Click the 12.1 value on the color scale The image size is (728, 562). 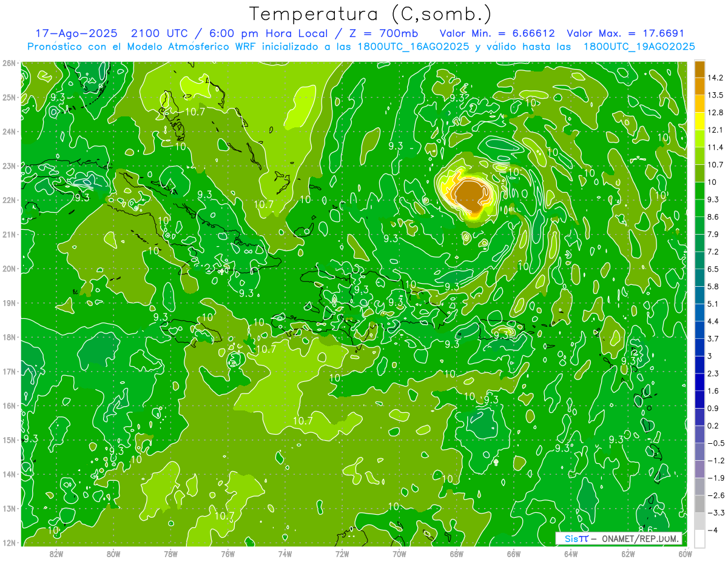click(x=715, y=130)
